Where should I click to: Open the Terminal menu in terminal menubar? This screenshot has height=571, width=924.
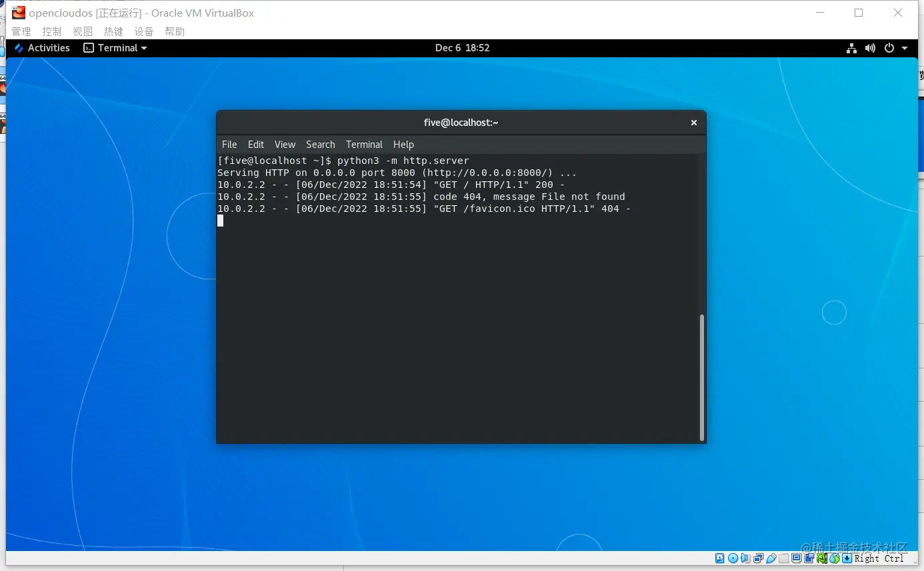point(364,145)
